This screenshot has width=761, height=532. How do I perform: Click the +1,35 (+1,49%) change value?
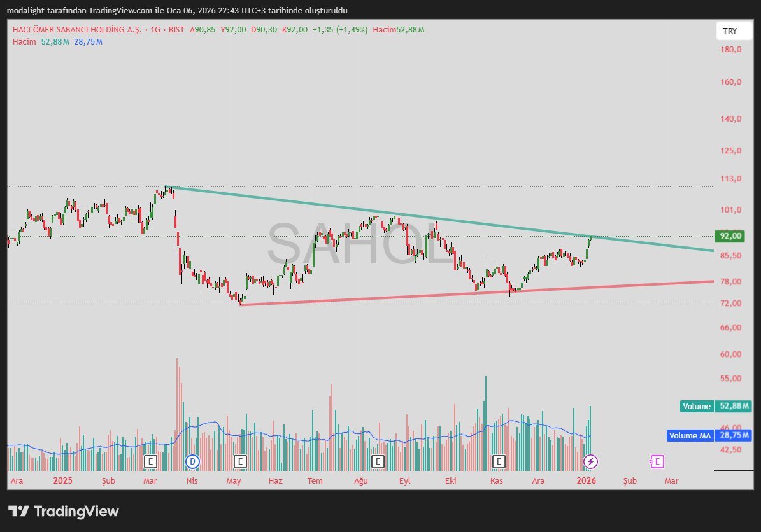click(339, 29)
